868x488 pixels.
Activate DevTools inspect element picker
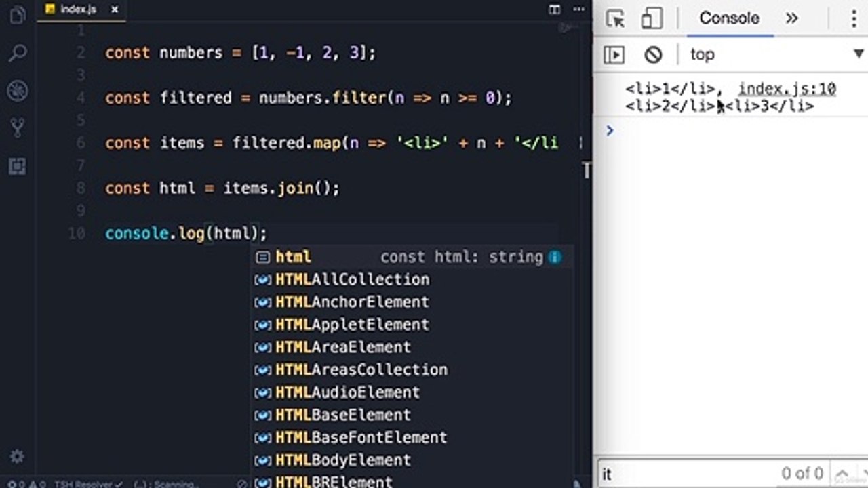click(615, 18)
